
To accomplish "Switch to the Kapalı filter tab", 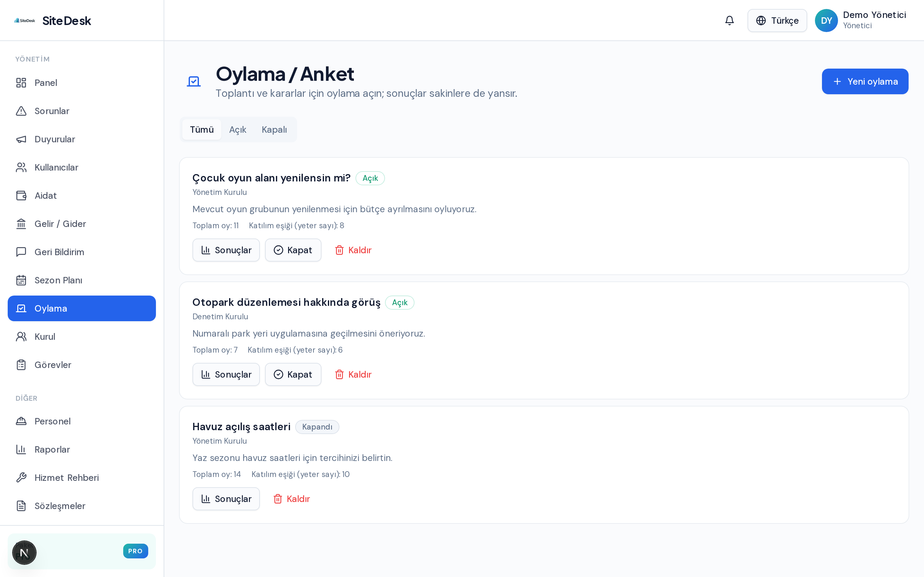I will click(274, 130).
